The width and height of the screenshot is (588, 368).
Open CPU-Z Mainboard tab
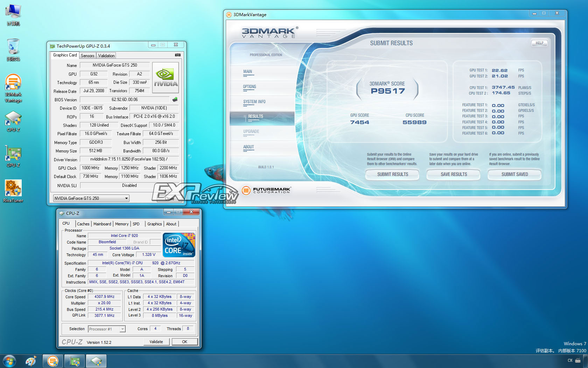tap(102, 224)
